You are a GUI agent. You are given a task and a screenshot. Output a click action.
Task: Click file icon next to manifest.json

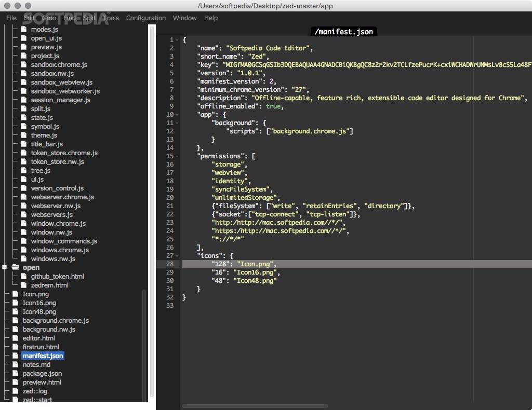pos(15,356)
